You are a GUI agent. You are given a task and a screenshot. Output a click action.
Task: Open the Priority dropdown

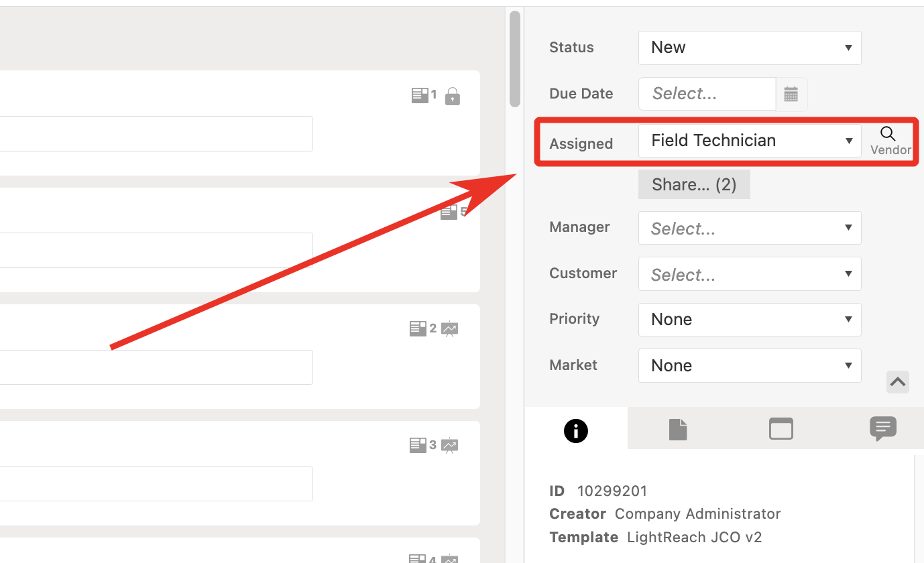pos(749,320)
